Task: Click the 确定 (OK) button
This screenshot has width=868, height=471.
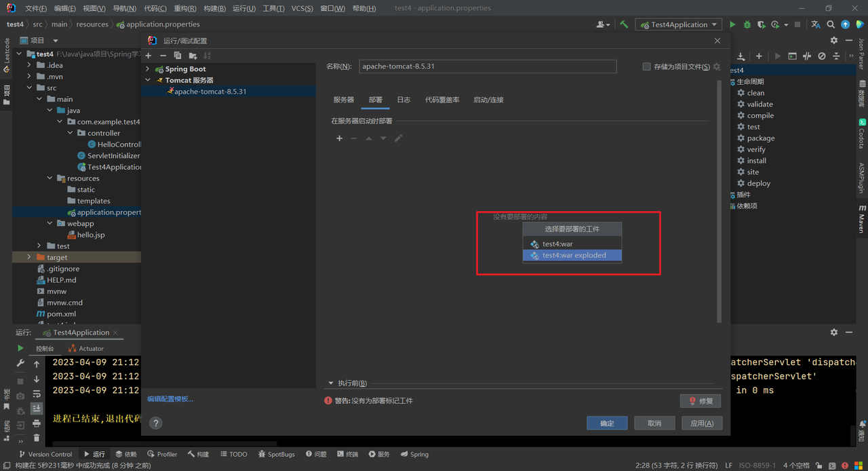Action: [607, 423]
